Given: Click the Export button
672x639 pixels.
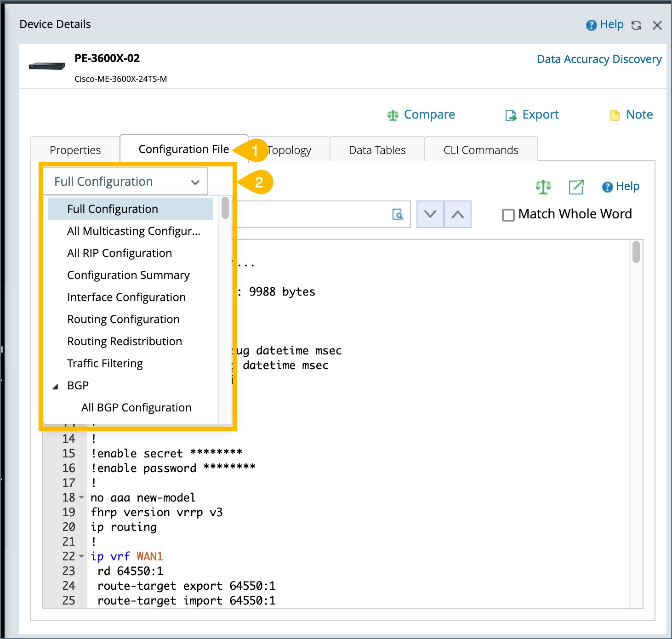Looking at the screenshot, I should [x=532, y=115].
